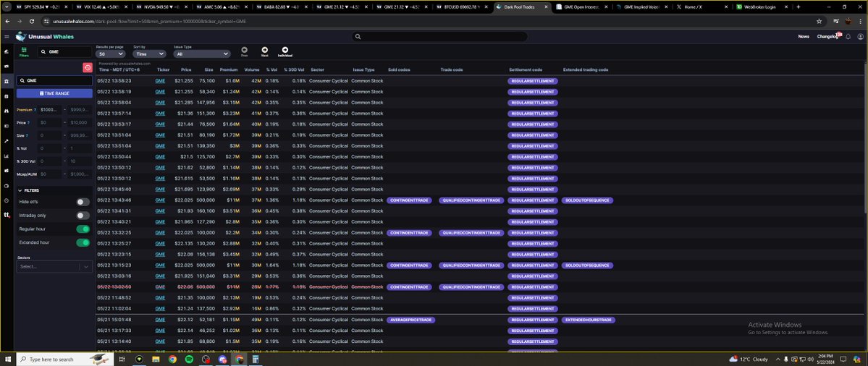Open the News menu item
Screen dimensions: 868x366
coord(804,36)
